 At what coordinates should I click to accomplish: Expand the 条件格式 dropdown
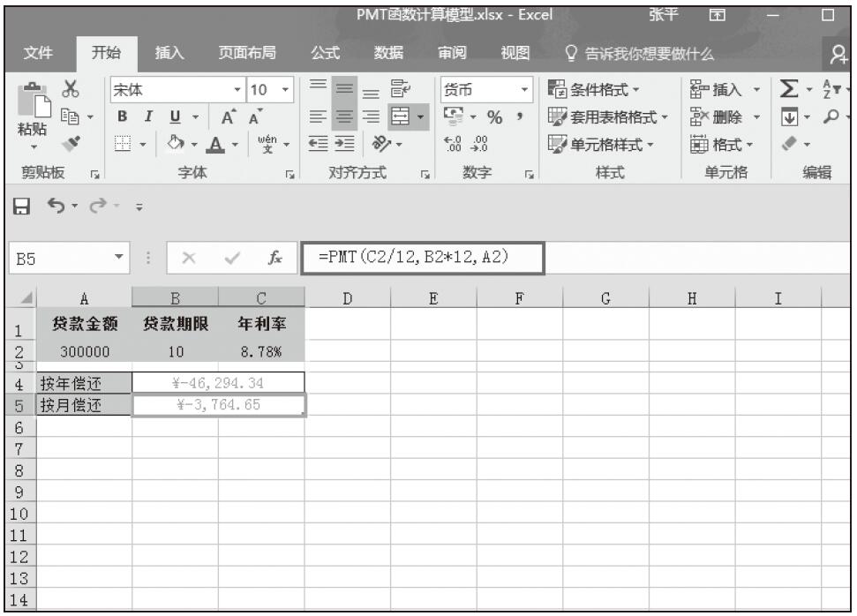[607, 90]
